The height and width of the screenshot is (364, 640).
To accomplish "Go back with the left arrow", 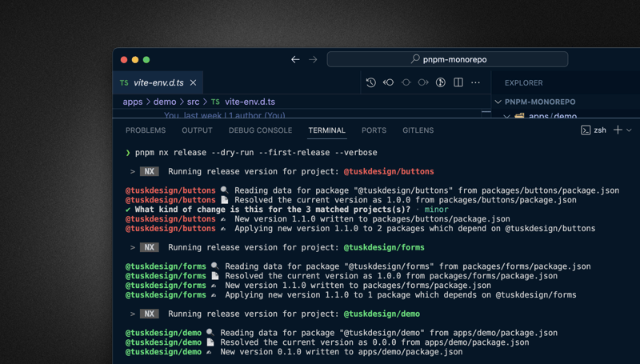I will tap(295, 59).
